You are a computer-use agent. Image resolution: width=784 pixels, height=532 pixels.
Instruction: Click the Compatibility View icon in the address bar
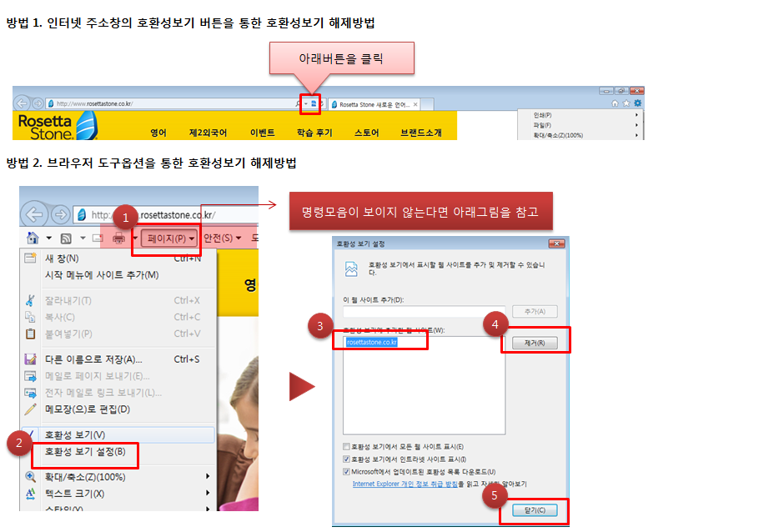click(x=314, y=103)
